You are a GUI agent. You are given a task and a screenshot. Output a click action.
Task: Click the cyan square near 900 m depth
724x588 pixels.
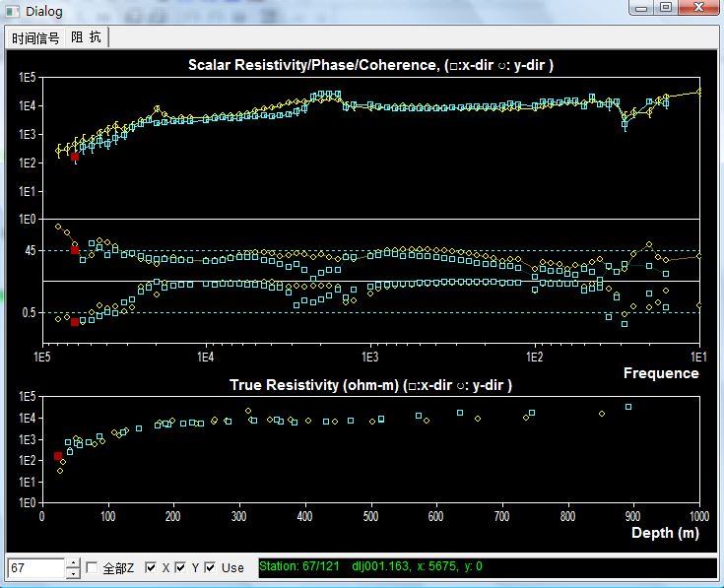tap(628, 407)
